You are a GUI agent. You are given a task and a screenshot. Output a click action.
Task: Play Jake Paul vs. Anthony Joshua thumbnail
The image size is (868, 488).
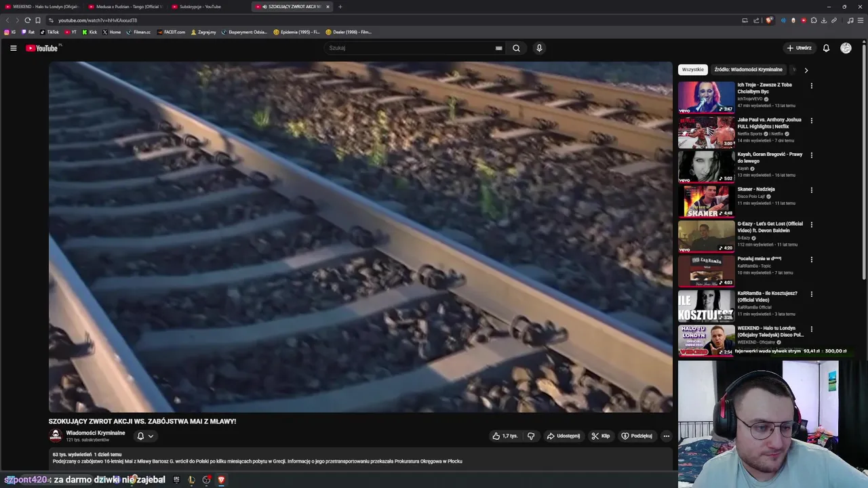pos(706,131)
